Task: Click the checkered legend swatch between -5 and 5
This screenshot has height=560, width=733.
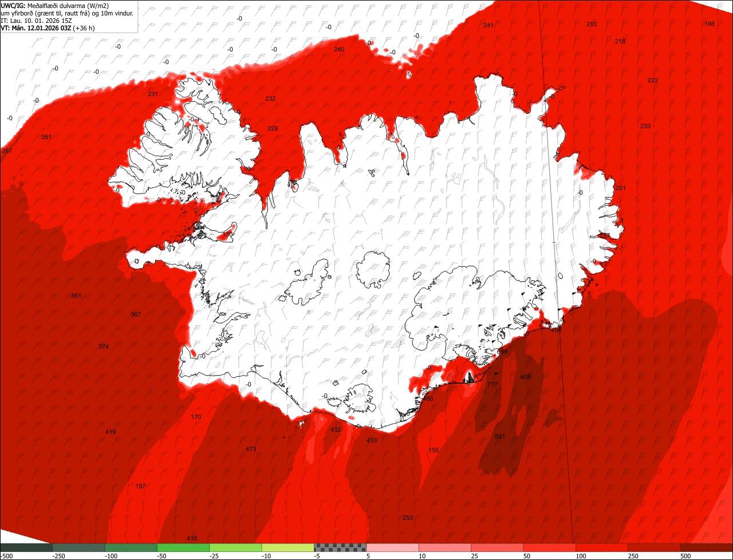Action: pyautogui.click(x=340, y=547)
